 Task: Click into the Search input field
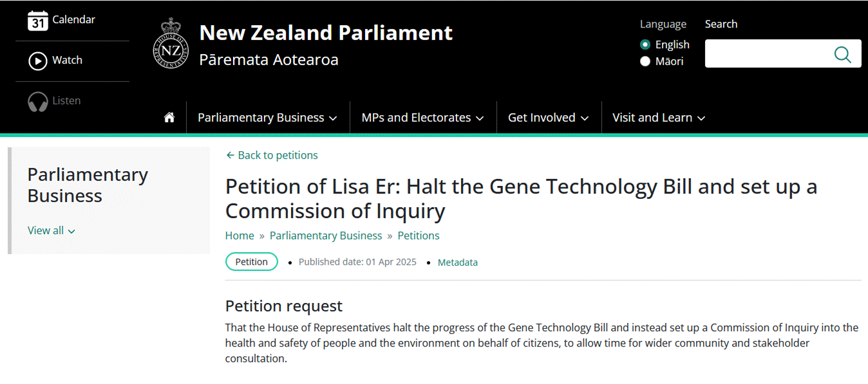coord(766,54)
